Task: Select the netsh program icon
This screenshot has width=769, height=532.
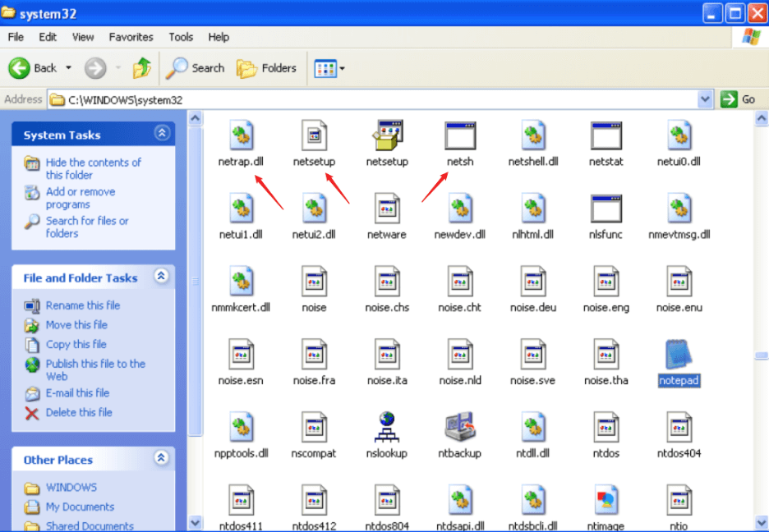Action: point(460,135)
